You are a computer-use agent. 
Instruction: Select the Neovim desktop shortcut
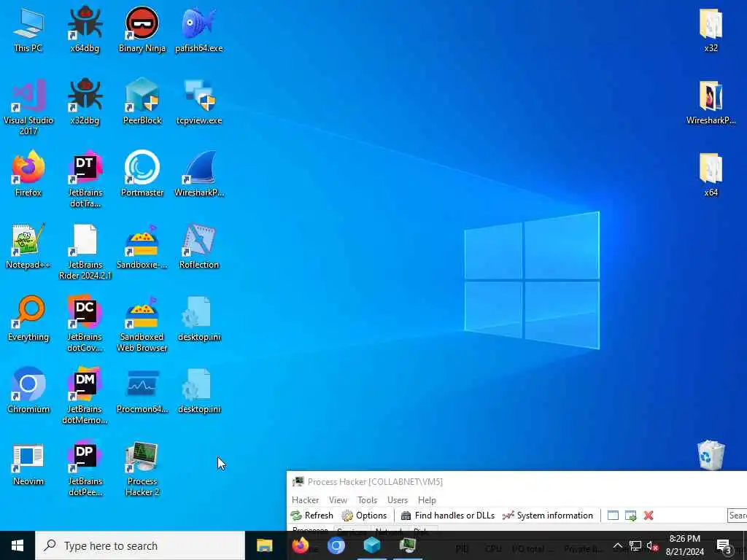(x=28, y=463)
